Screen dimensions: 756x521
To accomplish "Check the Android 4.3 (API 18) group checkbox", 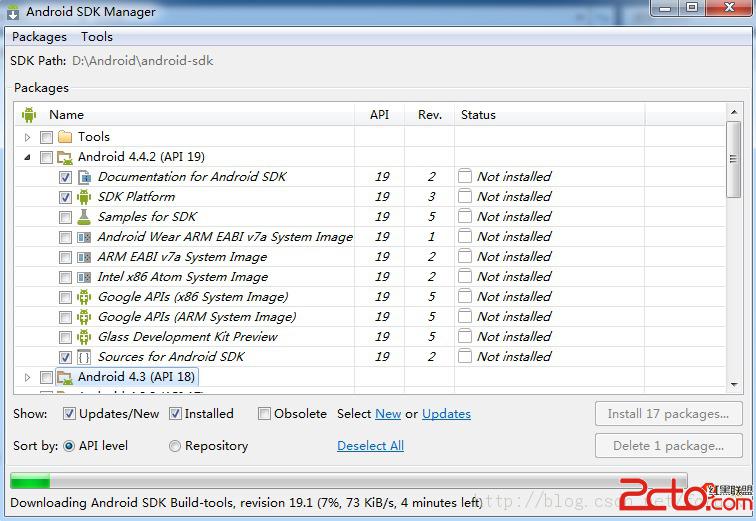I will coord(46,377).
